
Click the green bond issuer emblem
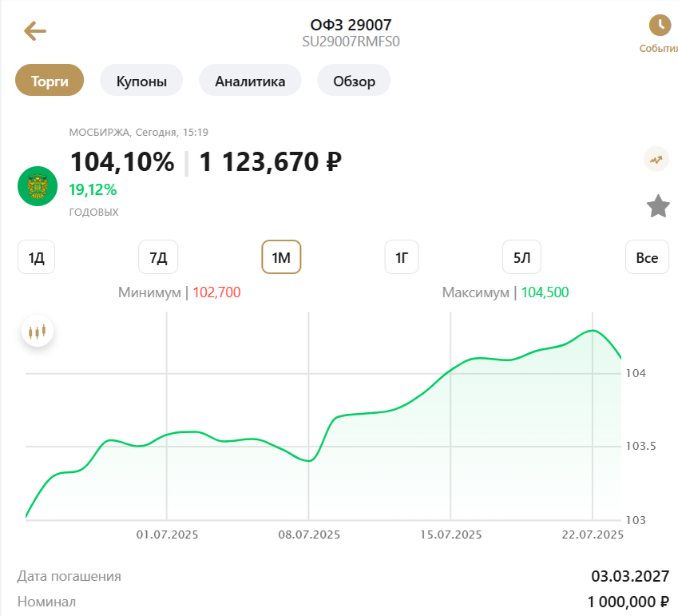[x=38, y=186]
